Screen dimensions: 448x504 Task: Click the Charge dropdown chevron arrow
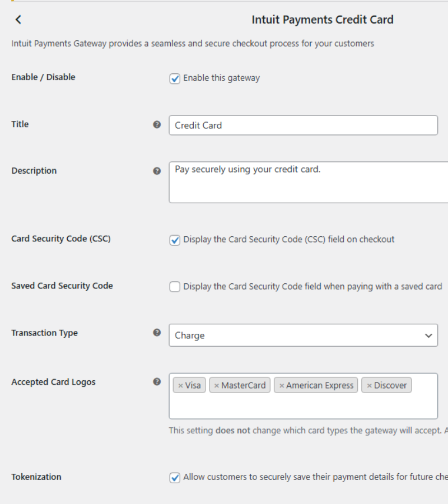tap(428, 335)
